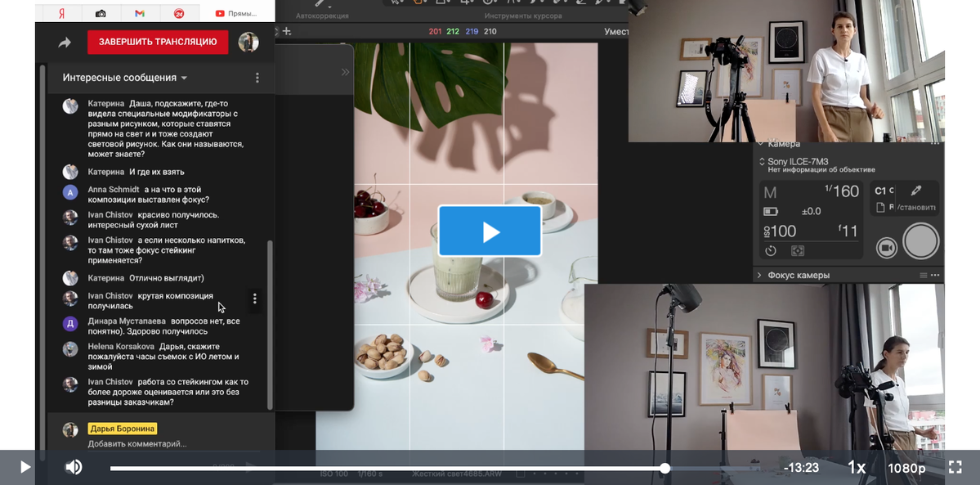Play video using bottom-left play icon

pos(25,467)
